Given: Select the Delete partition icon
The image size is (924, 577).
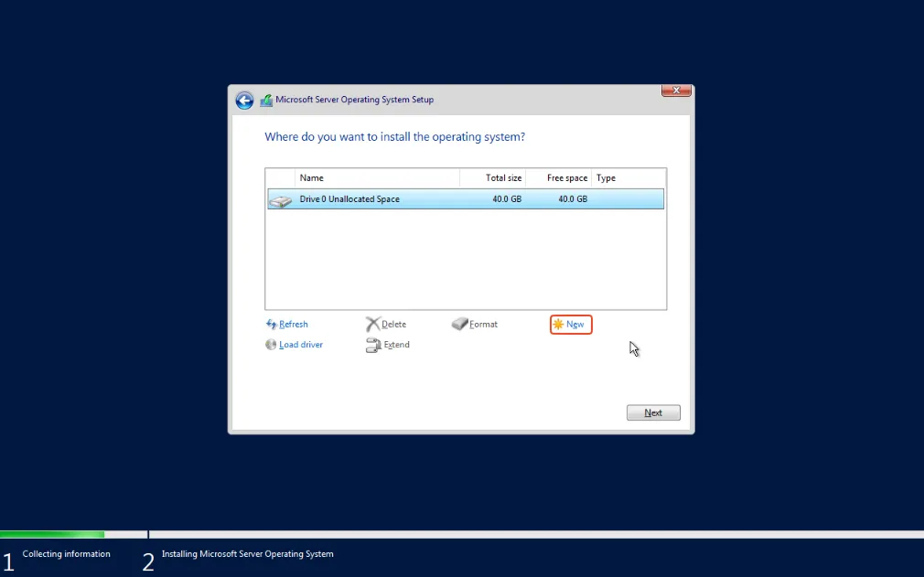Looking at the screenshot, I should tap(374, 323).
